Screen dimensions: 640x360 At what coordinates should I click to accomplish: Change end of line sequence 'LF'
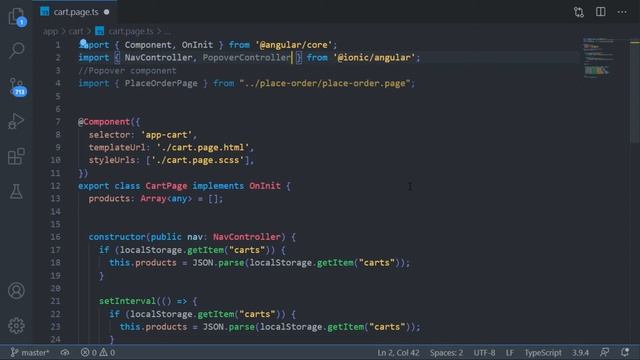pos(509,352)
